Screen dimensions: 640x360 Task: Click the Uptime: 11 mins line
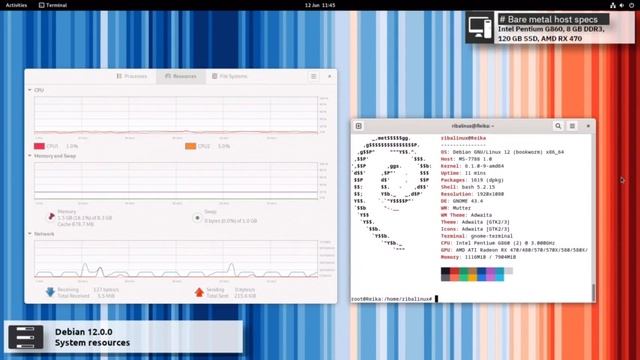point(463,173)
